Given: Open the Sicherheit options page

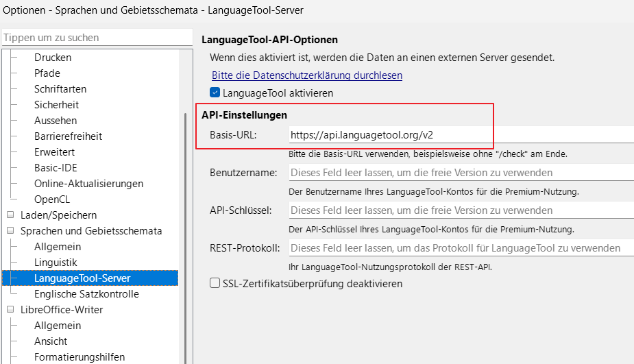Looking at the screenshot, I should [x=56, y=105].
